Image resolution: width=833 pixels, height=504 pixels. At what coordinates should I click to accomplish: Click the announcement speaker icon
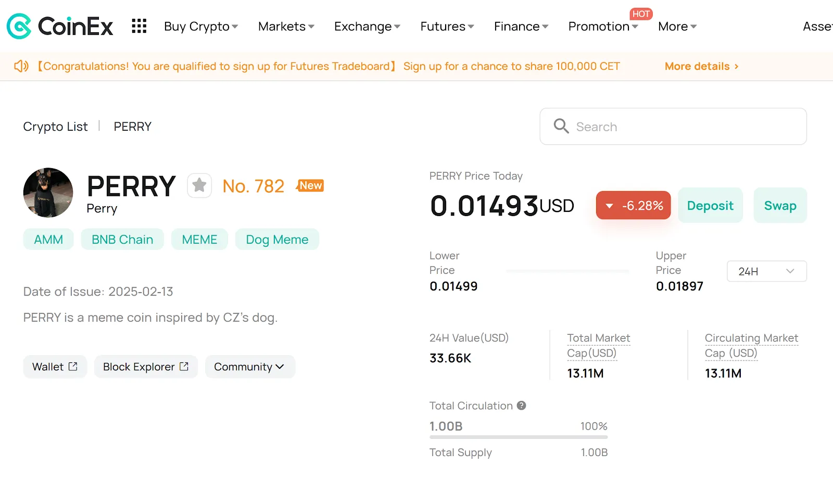point(21,66)
